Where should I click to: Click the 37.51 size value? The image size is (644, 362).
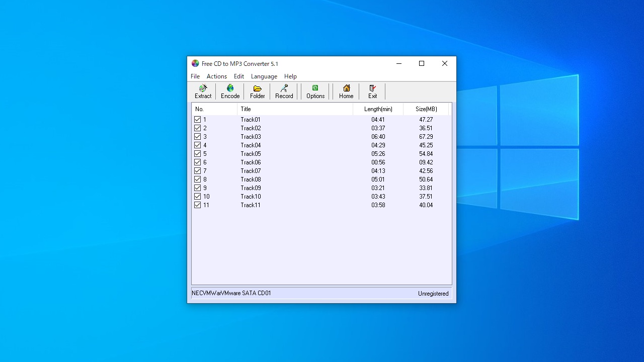[426, 197]
